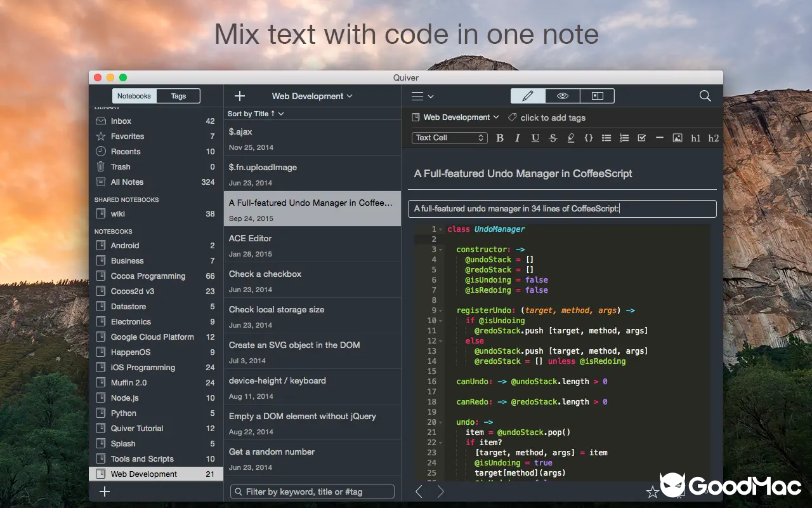The image size is (812, 508).
Task: Show Recents notes
Action: pos(156,151)
